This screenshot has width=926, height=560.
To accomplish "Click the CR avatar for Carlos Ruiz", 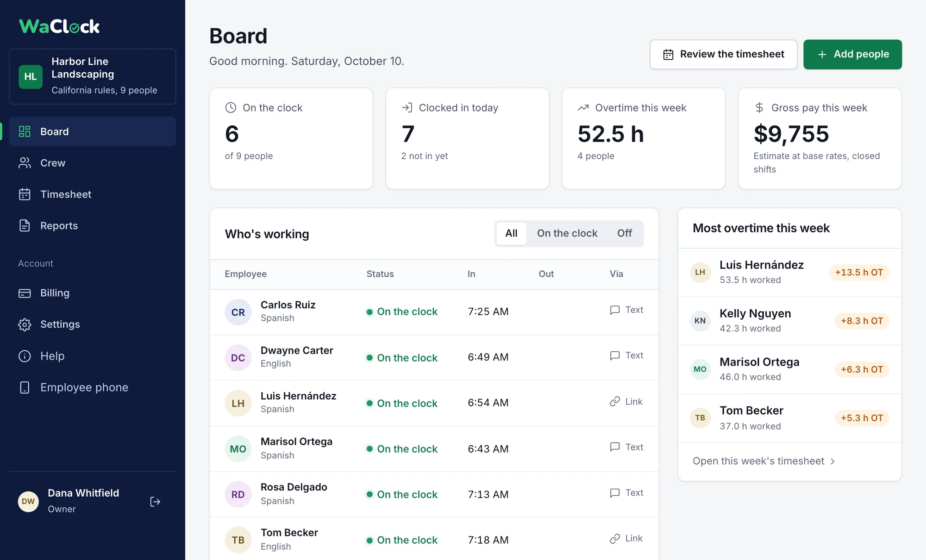I will click(x=238, y=312).
